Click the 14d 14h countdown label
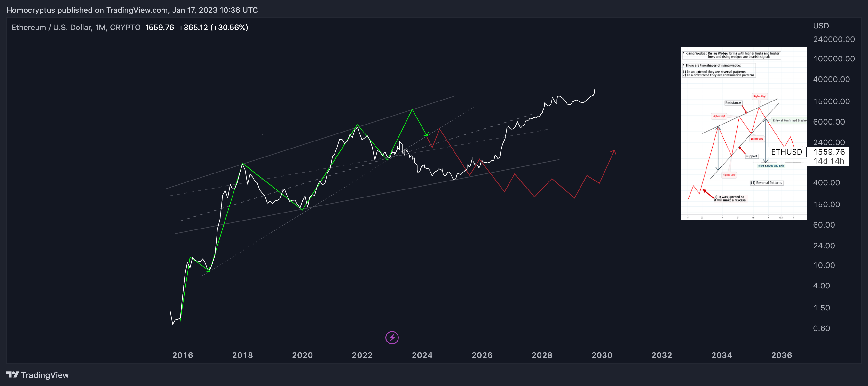The image size is (868, 386). (x=829, y=161)
